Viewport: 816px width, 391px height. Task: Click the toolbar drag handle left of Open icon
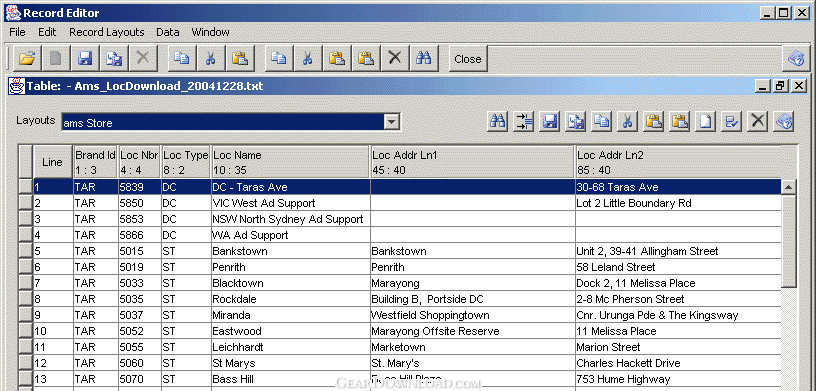8,58
